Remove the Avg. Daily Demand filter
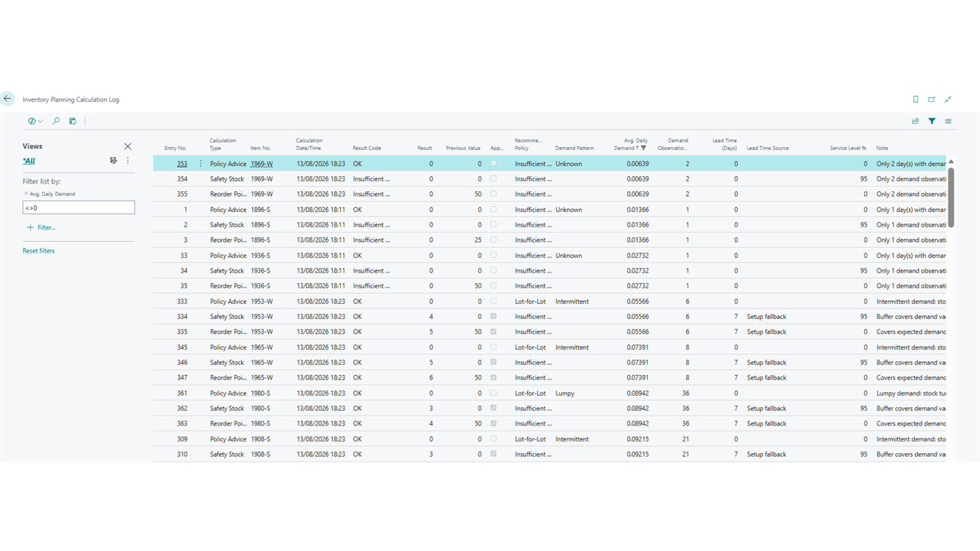Screen dimensions: 980x551 [26, 194]
